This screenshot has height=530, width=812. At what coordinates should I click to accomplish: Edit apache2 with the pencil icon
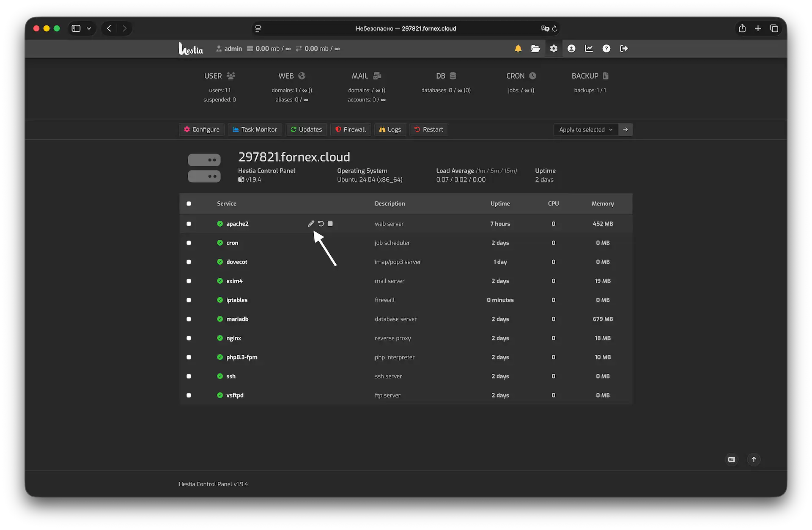coord(311,223)
